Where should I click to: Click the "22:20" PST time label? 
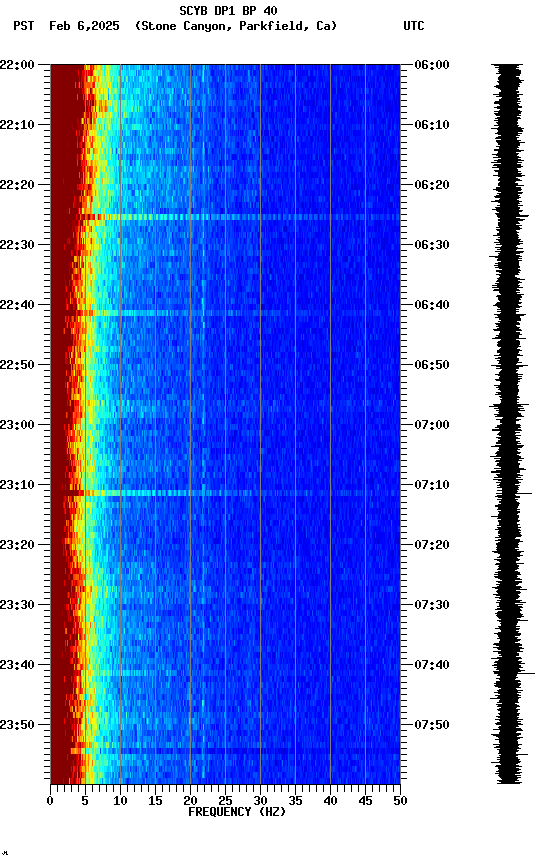coord(17,185)
